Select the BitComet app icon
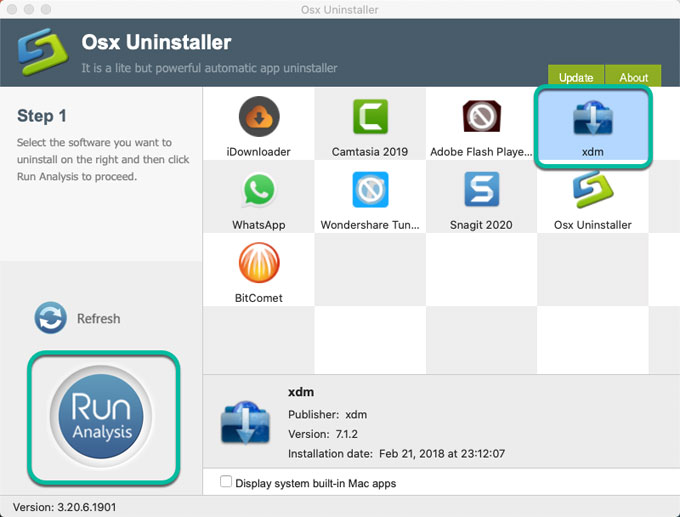 click(259, 262)
